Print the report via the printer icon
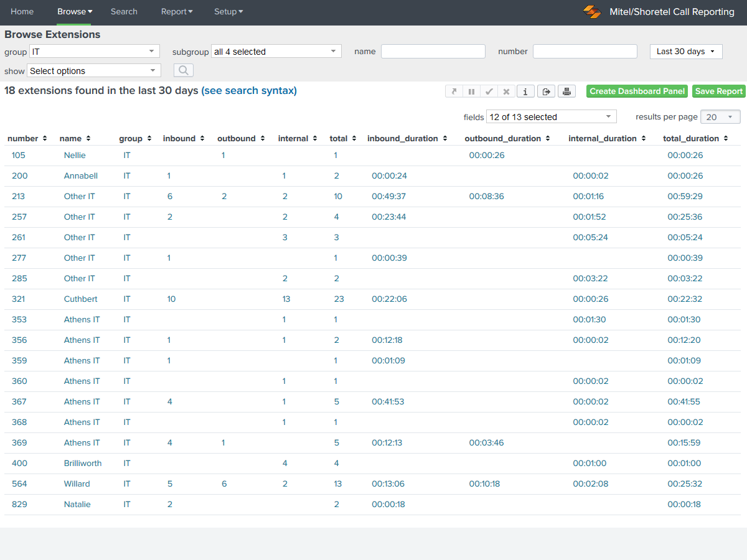The image size is (747, 560). [x=566, y=91]
